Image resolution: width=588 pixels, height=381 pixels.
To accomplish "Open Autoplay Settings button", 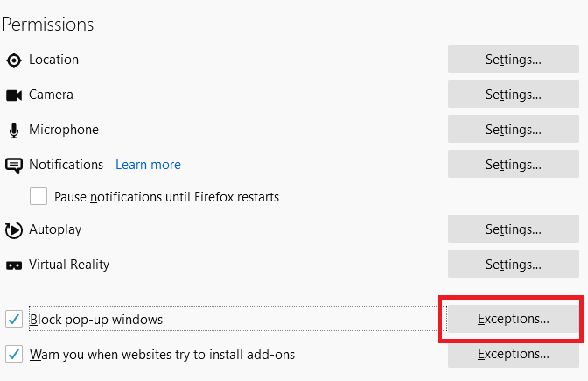I will click(514, 229).
